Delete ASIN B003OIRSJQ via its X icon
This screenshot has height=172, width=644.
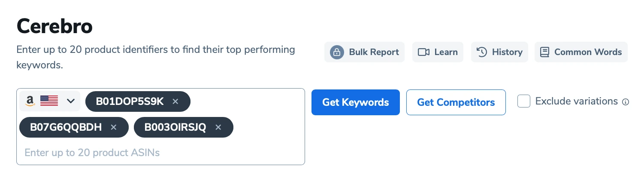[x=218, y=127]
